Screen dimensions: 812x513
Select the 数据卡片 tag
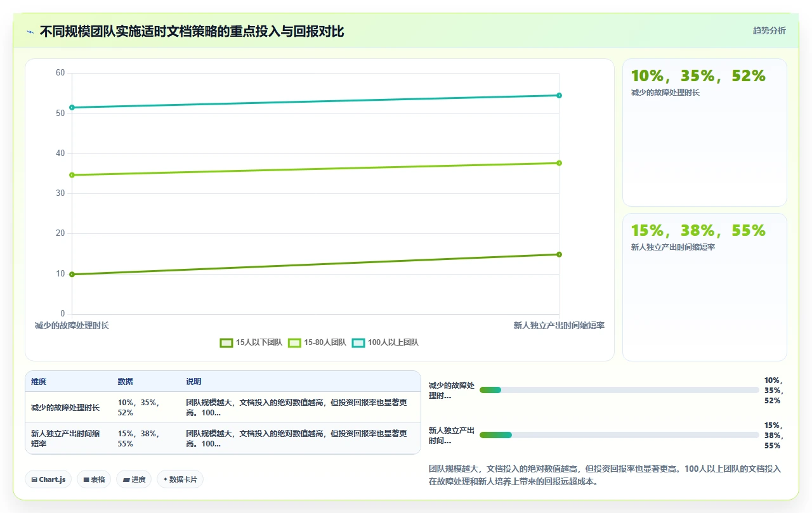click(x=180, y=479)
